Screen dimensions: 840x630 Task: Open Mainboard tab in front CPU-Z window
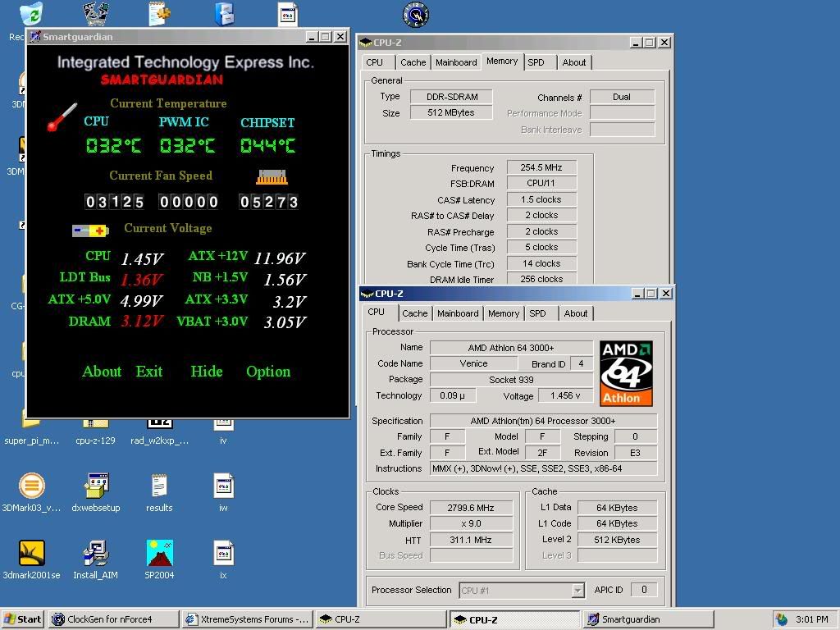[x=458, y=313]
